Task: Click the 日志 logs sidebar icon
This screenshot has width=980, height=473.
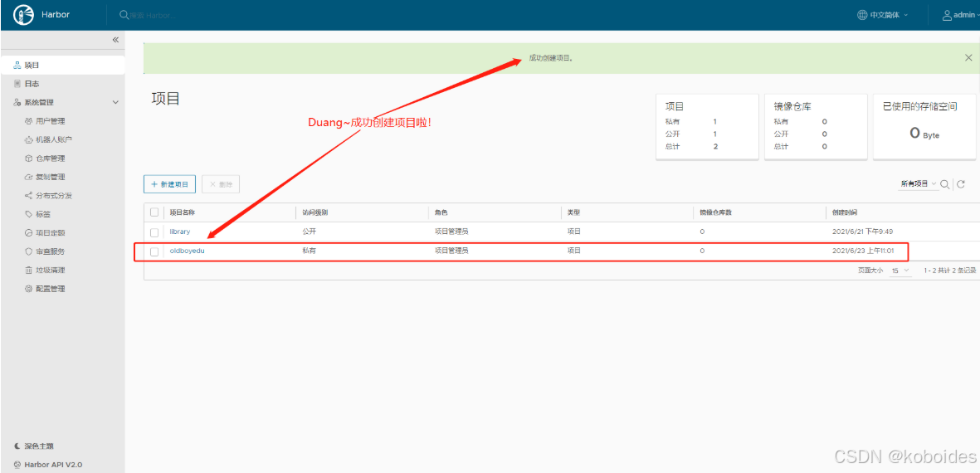Action: pos(17,84)
